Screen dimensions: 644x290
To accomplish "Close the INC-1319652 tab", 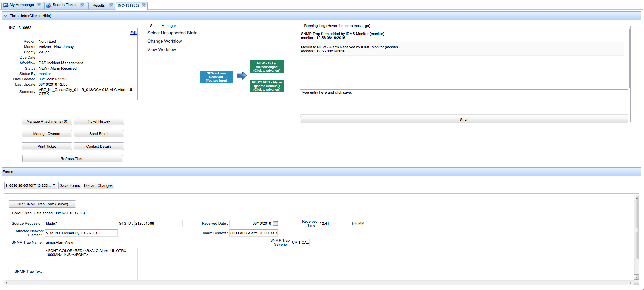I will pos(144,5).
